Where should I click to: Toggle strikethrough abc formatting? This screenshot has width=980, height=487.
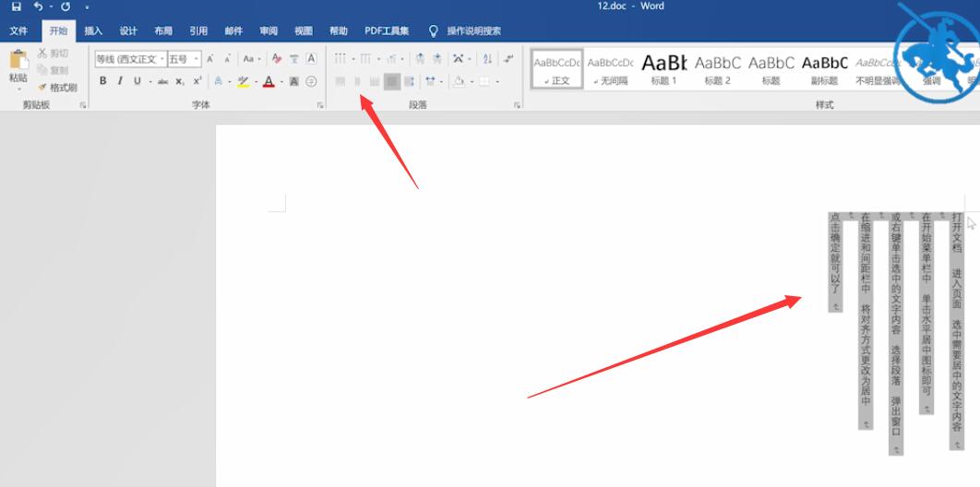[x=162, y=81]
